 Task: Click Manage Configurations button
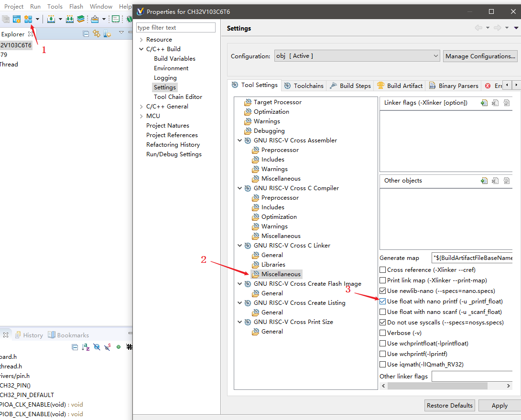pos(480,56)
